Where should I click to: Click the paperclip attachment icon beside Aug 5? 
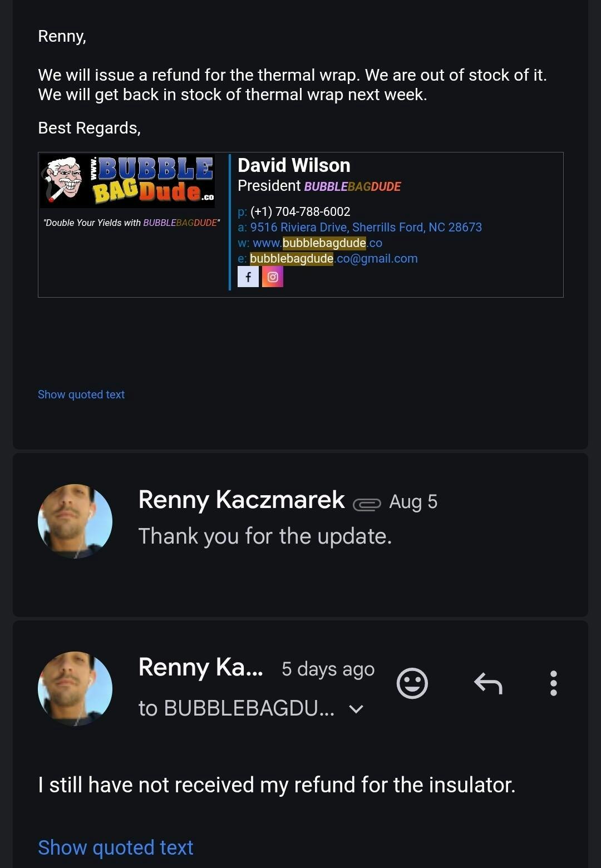[x=367, y=504]
